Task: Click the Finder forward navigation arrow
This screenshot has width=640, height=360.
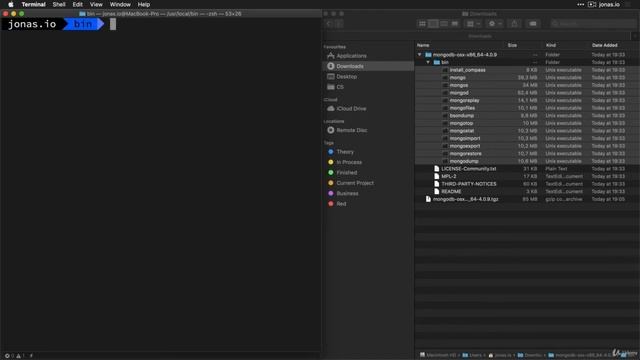Action: [x=339, y=24]
